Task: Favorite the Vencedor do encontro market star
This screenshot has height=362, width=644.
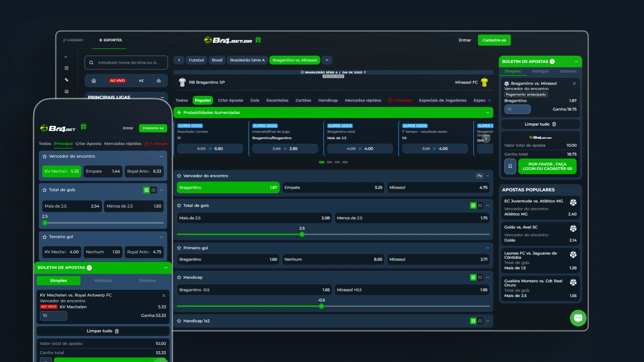Action: tap(179, 176)
